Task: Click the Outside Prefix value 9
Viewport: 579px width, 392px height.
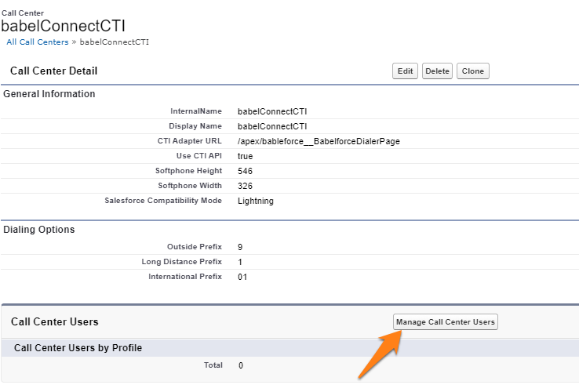Action: [240, 247]
